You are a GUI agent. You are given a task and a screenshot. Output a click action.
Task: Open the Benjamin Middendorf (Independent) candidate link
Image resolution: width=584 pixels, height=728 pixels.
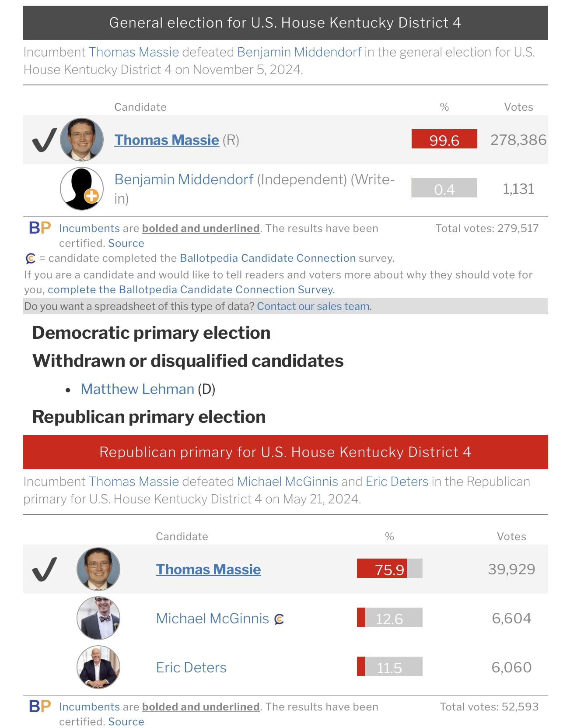pos(184,179)
